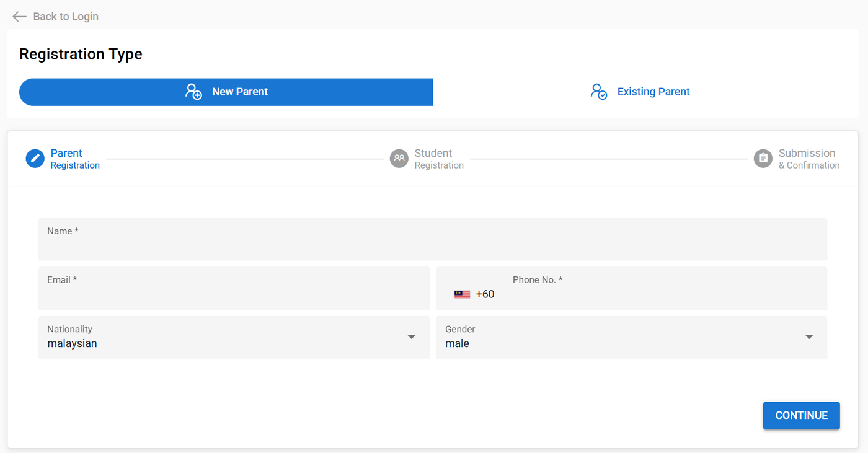Click the CONTINUE button

[x=801, y=416]
